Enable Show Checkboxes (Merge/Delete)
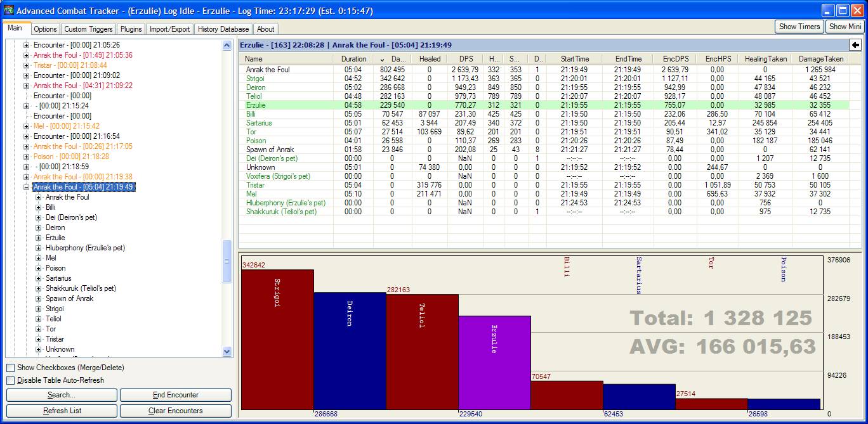868x424 pixels. point(10,368)
